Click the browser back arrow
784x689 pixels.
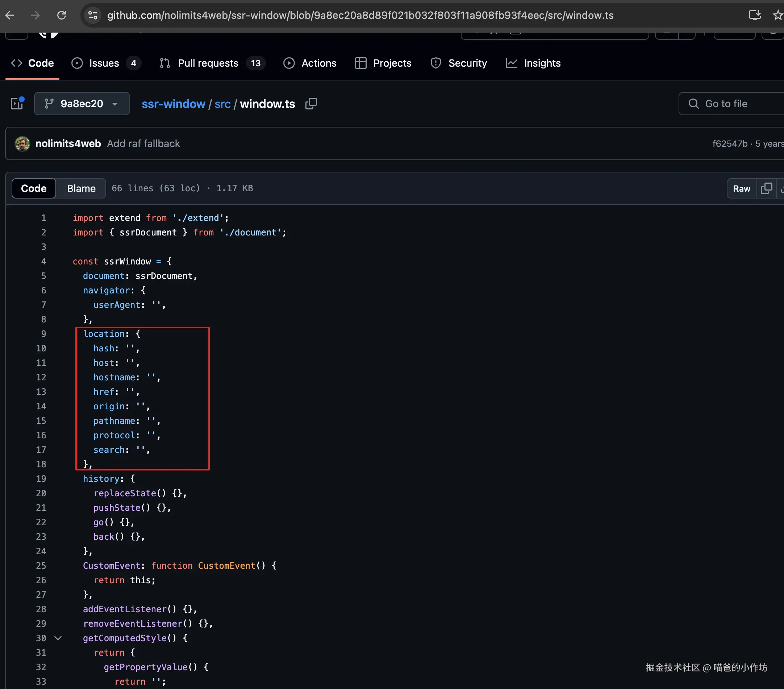point(9,15)
